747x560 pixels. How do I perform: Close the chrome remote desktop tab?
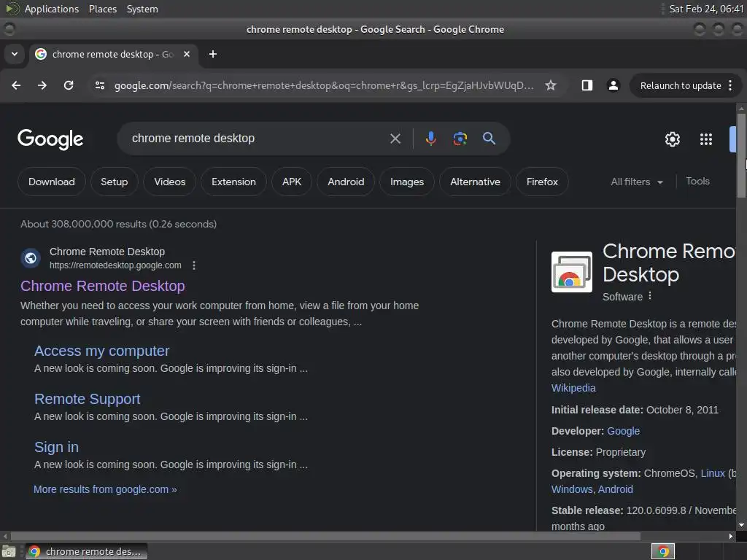click(x=187, y=54)
